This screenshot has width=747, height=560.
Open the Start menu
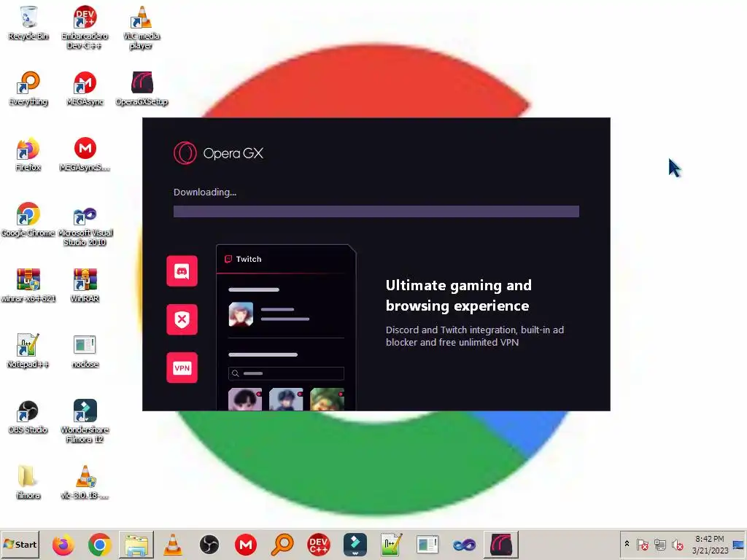click(x=20, y=544)
